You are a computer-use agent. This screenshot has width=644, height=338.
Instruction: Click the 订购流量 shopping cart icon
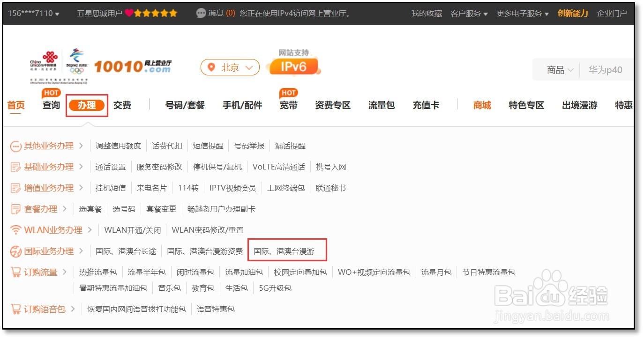click(x=15, y=272)
